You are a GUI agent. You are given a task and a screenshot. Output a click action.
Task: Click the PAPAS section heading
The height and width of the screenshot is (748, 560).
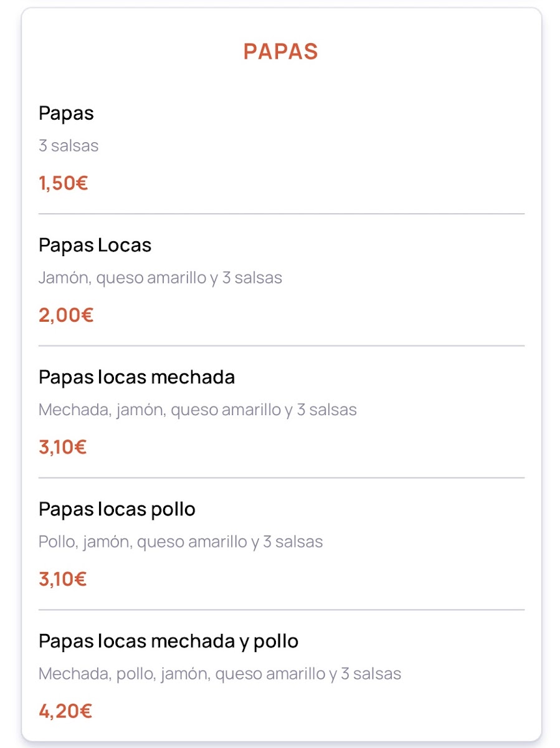point(280,52)
